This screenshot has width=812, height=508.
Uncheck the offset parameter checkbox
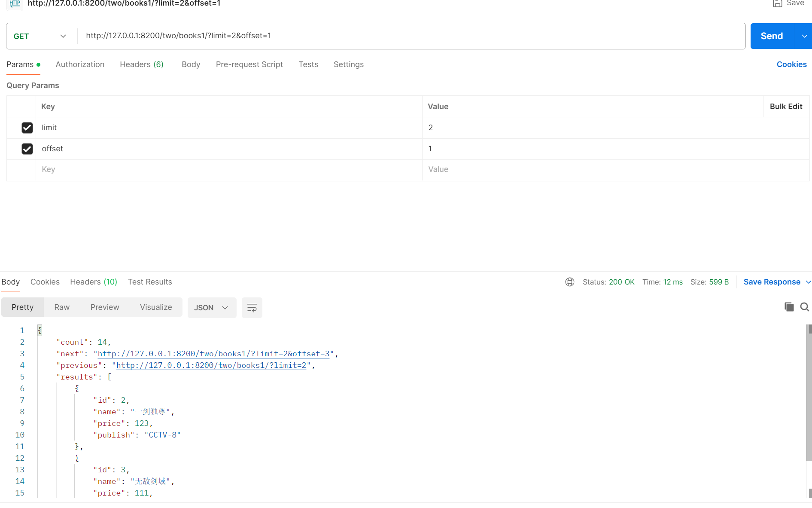pyautogui.click(x=27, y=149)
